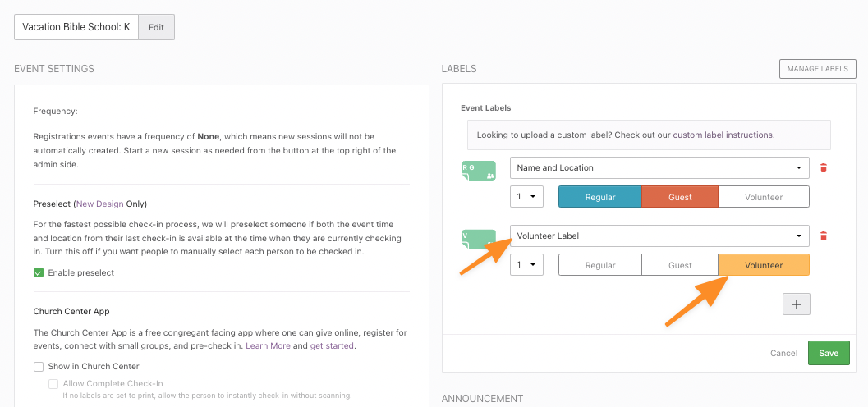This screenshot has width=868, height=407.
Task: Toggle Volunteer on the Volunteer Label row
Action: [764, 265]
